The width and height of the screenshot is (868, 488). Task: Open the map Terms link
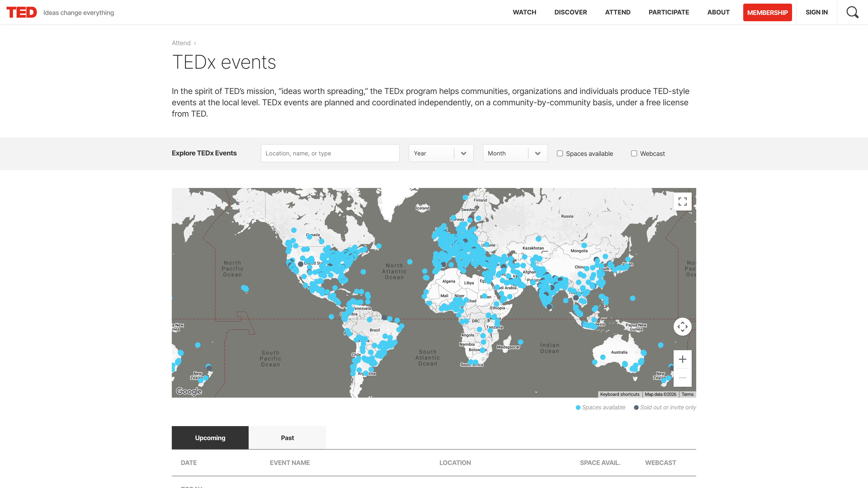click(687, 394)
